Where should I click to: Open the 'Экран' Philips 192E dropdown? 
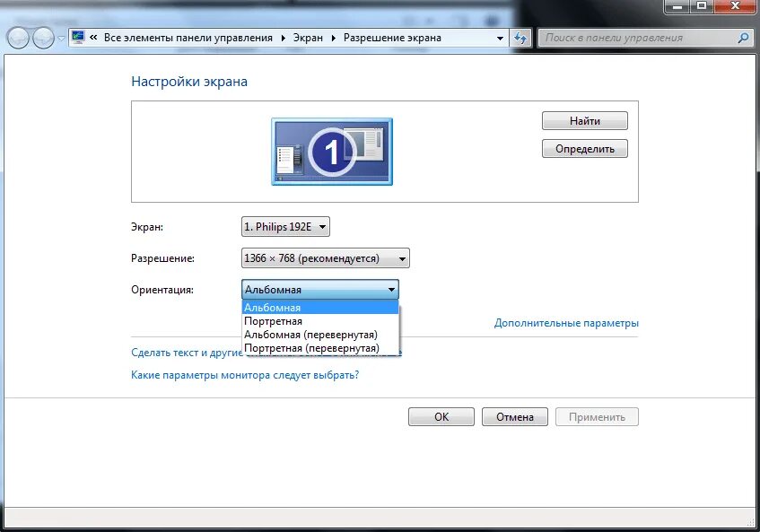pos(285,227)
